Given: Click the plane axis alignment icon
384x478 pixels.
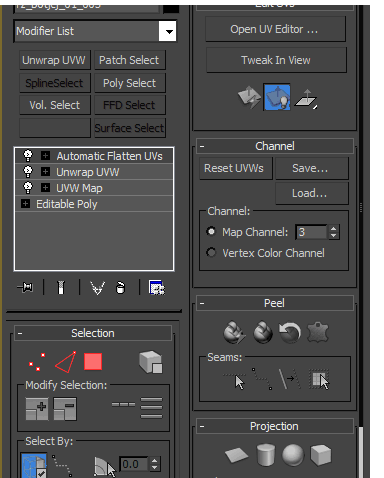Looking at the screenshot, I should pyautogui.click(x=306, y=98).
